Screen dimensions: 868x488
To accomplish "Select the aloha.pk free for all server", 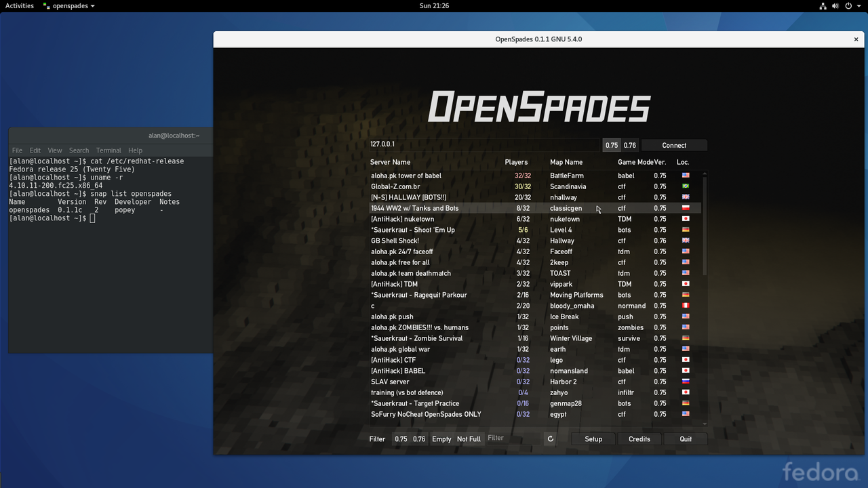I will 534,262.
